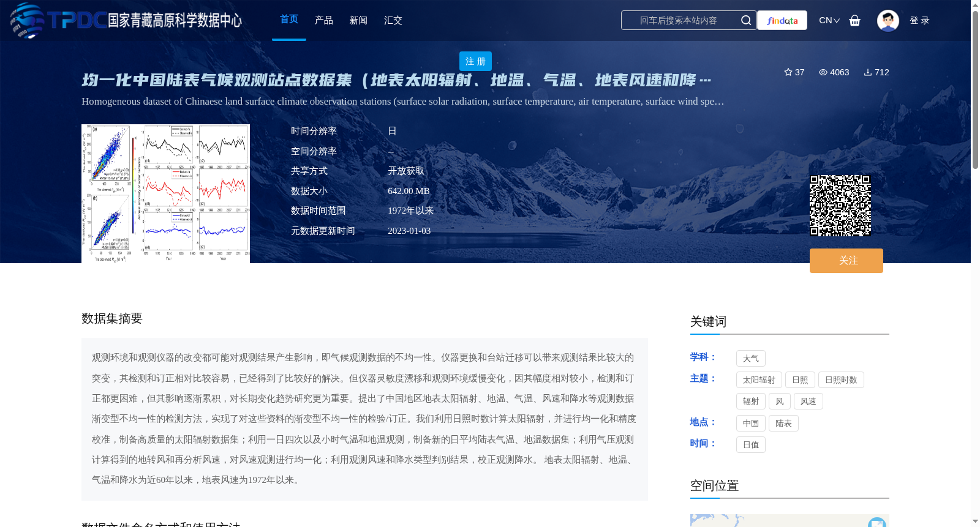Open the 产品 menu
Screen dimensions: 980x527
[324, 20]
